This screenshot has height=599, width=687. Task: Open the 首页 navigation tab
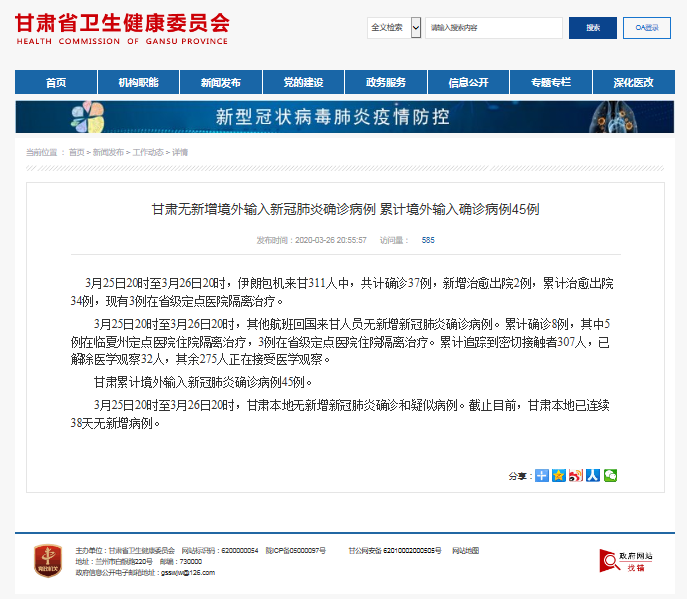(56, 82)
